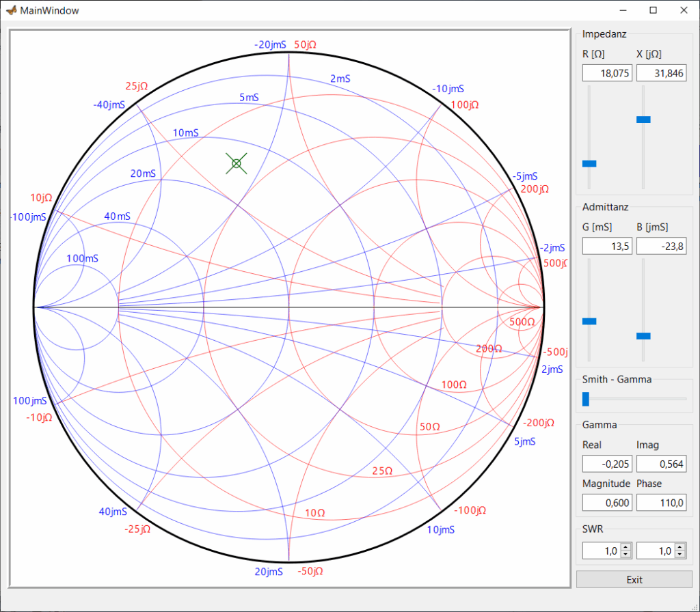Click the G admittance vertical slider handle
This screenshot has width=700, height=612.
tap(589, 321)
